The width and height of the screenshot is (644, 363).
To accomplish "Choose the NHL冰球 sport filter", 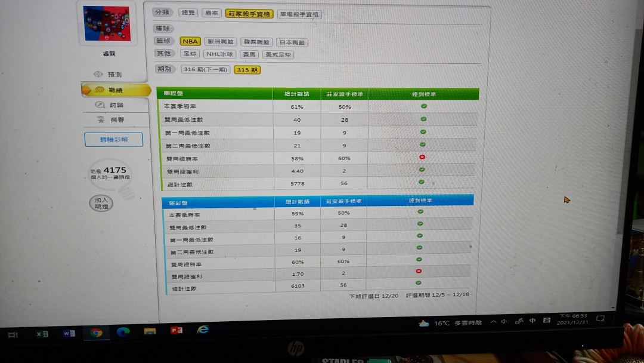I will pyautogui.click(x=219, y=54).
